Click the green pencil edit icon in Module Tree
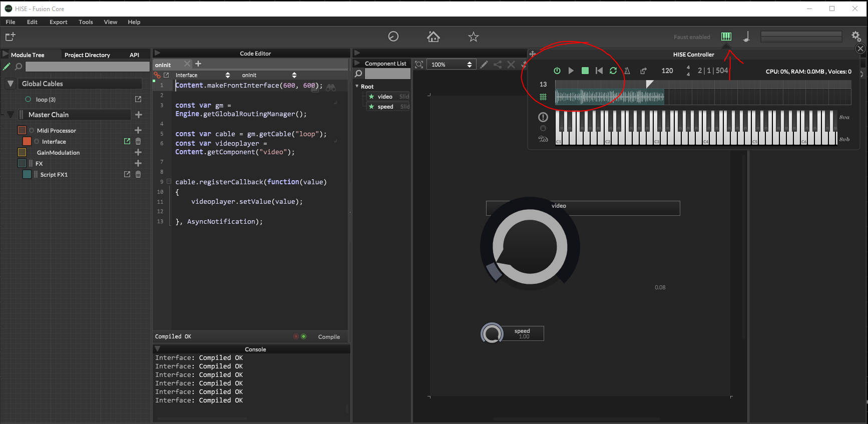The height and width of the screenshot is (424, 868). 7,67
